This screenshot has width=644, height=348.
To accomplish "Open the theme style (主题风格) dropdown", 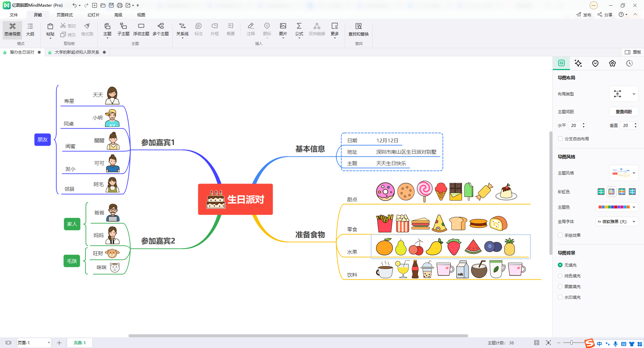I will (x=624, y=173).
